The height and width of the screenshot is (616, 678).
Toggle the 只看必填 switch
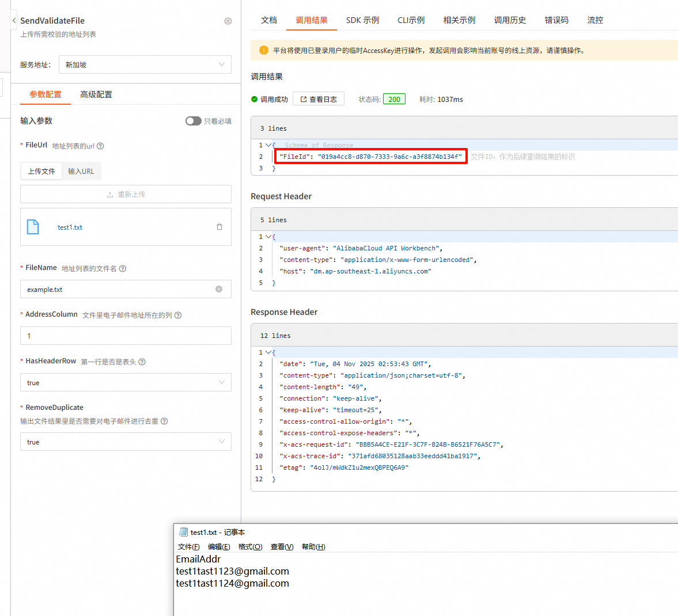click(194, 121)
